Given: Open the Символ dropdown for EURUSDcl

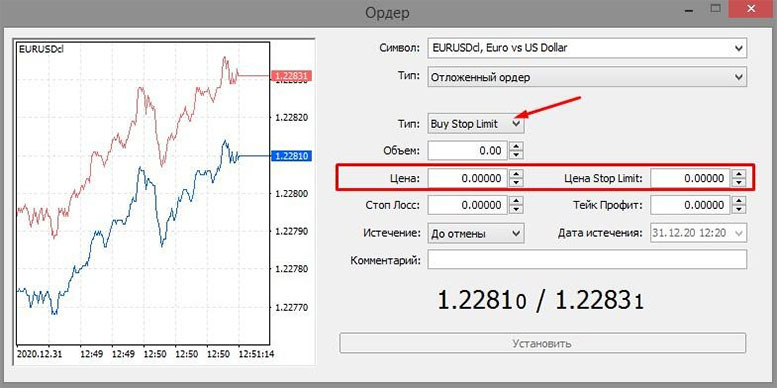Looking at the screenshot, I should pyautogui.click(x=587, y=48).
